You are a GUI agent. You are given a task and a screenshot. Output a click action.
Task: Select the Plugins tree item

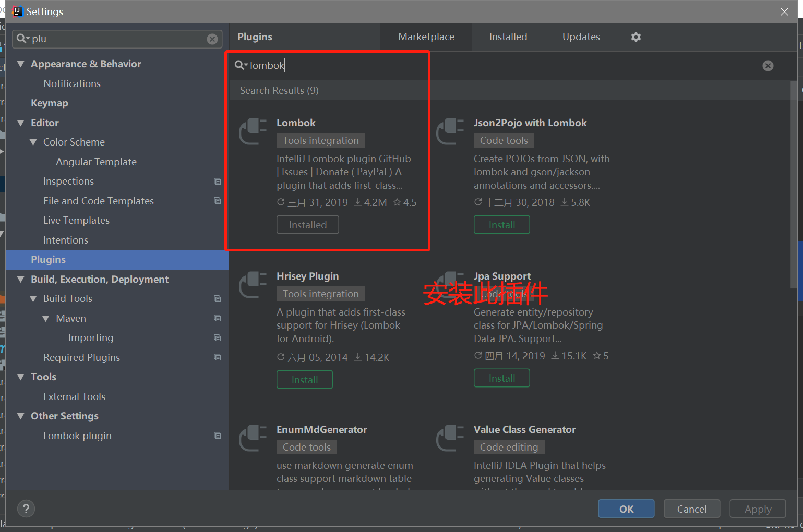(117, 260)
